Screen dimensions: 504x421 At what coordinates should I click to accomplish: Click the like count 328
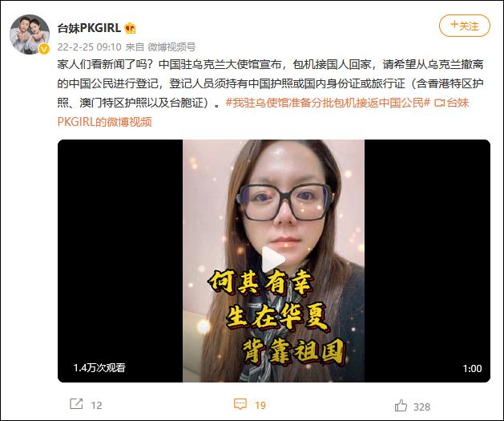(421, 407)
